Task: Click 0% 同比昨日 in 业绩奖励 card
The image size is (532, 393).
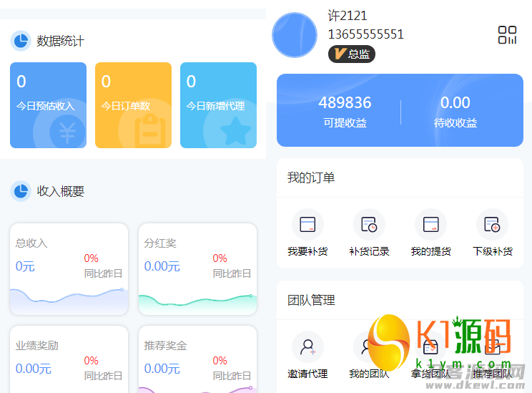Action: pos(103,368)
